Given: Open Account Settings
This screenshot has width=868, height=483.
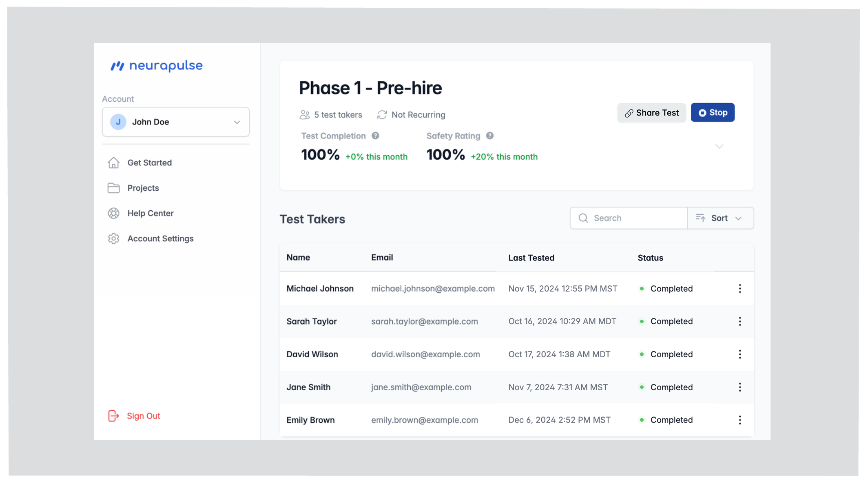Looking at the screenshot, I should (x=160, y=238).
